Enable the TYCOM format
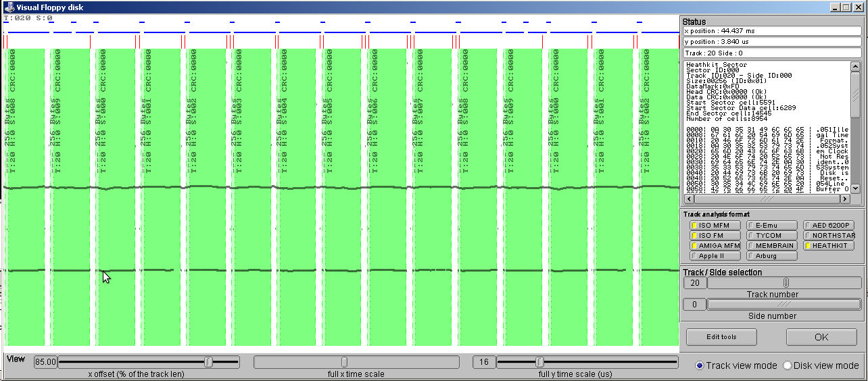Viewport: 868px width, 381px height. (x=771, y=236)
